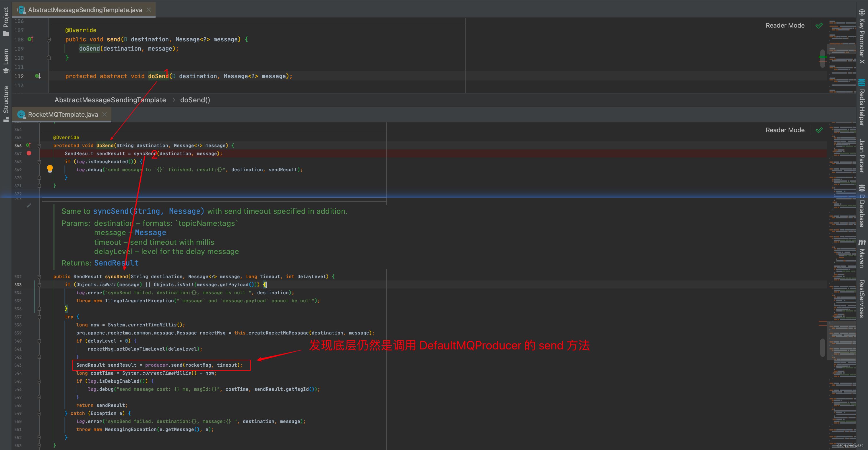Image resolution: width=868 pixels, height=450 pixels.
Task: Close the RocketMQTemplate.java tab
Action: 104,115
